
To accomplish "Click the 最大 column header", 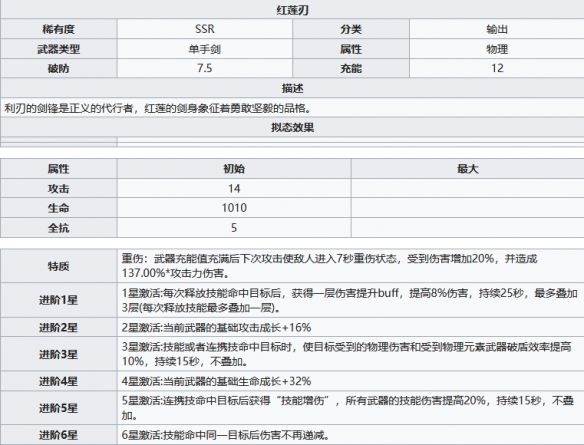I will click(x=467, y=169).
